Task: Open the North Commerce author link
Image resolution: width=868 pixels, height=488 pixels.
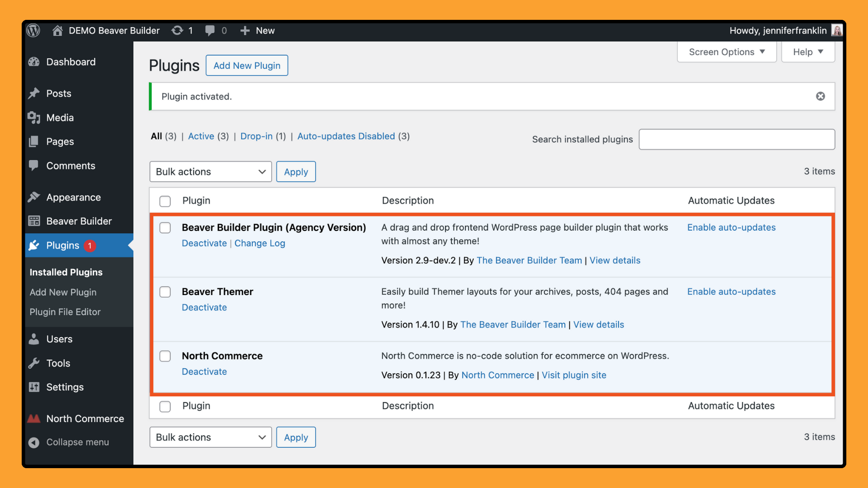Action: tap(498, 375)
